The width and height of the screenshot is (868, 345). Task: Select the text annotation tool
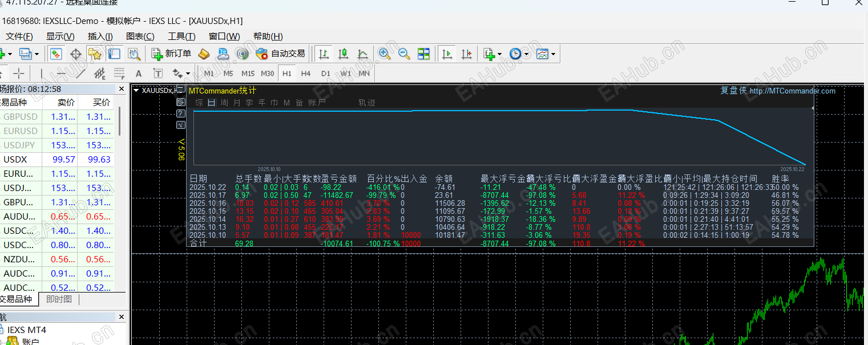point(139,73)
